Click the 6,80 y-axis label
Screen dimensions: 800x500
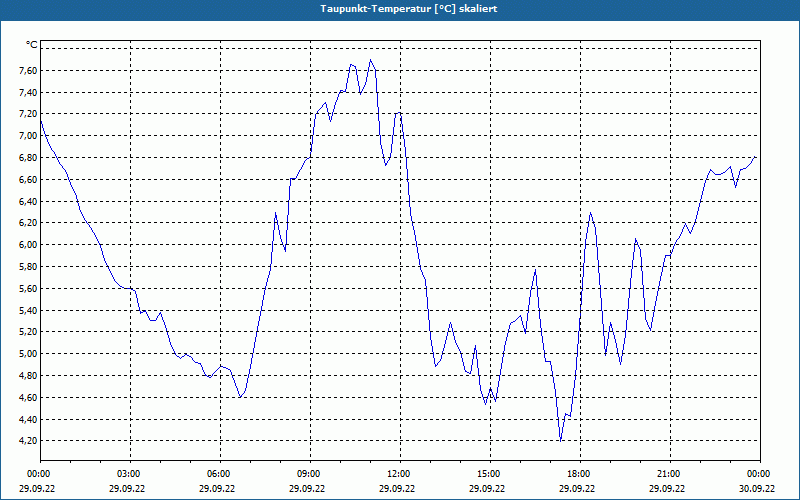[x=28, y=158]
